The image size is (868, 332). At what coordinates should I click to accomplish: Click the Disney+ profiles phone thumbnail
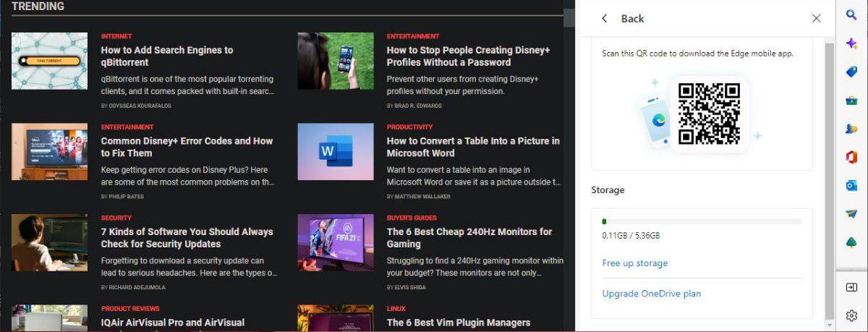336,61
